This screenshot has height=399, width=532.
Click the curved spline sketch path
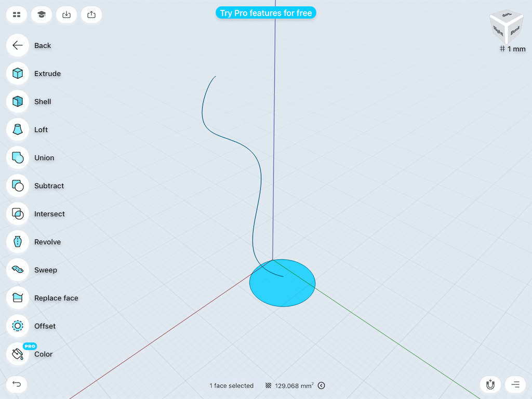click(261, 177)
